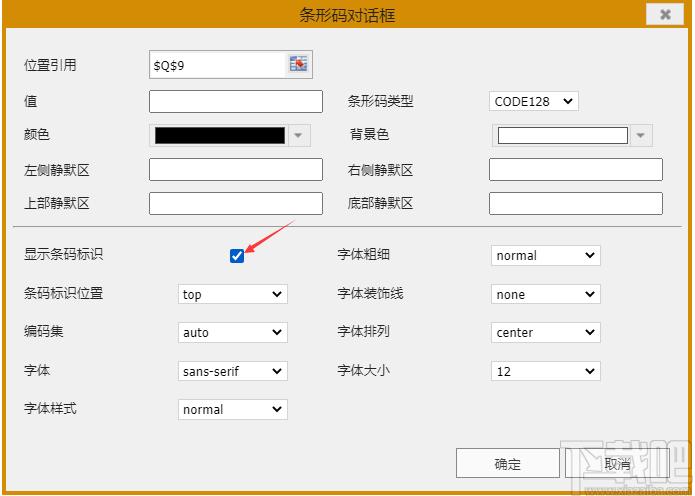Image resolution: width=695 pixels, height=496 pixels.
Task: Expand the 字体装饰线 dropdown showing none
Action: click(546, 294)
